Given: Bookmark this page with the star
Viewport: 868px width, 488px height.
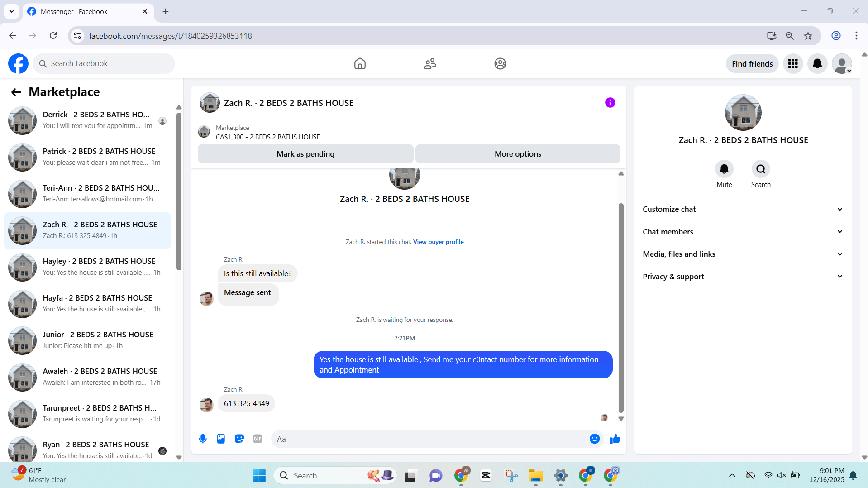Looking at the screenshot, I should tap(808, 36).
